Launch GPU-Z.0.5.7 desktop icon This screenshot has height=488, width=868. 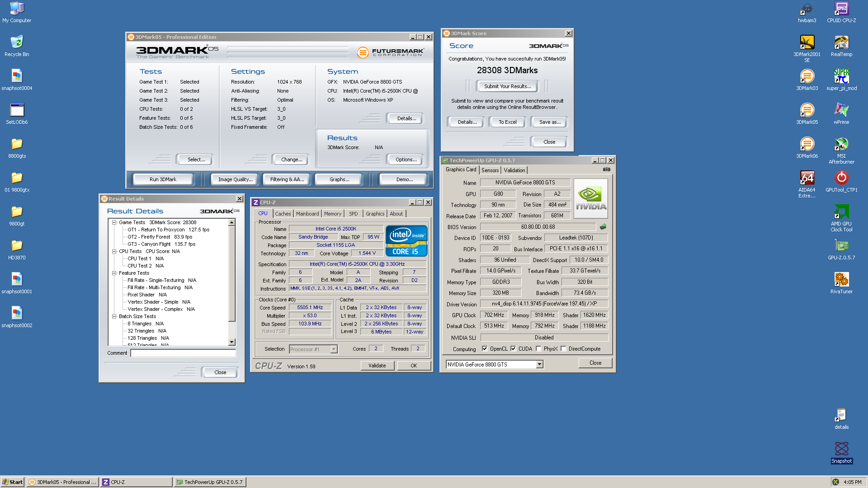(x=841, y=249)
